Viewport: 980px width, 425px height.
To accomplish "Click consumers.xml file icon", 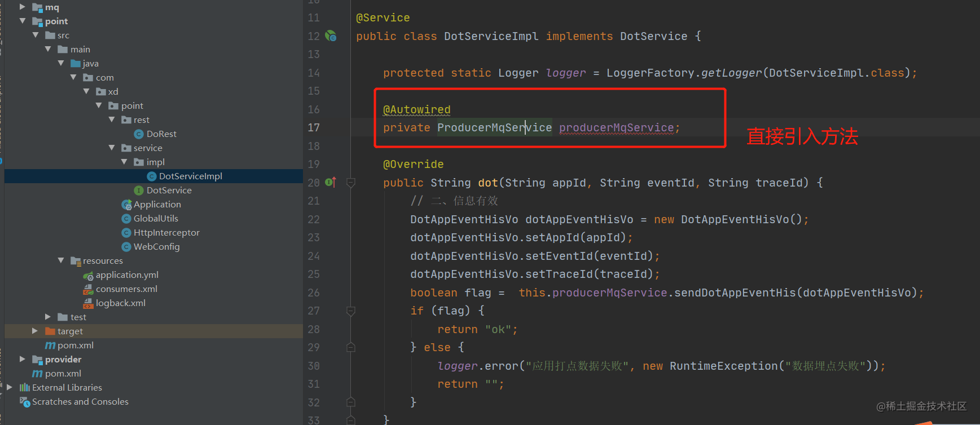I will [x=88, y=289].
